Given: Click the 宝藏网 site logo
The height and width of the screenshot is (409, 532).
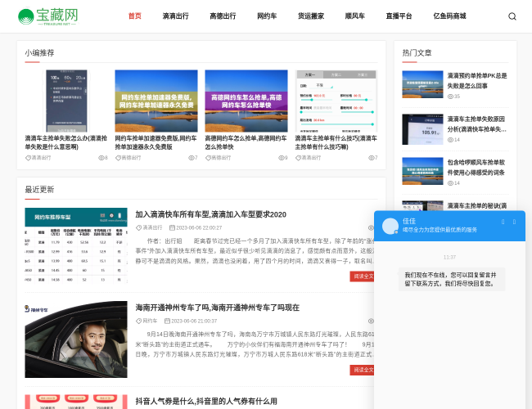Looking at the screenshot, I should 47,16.
